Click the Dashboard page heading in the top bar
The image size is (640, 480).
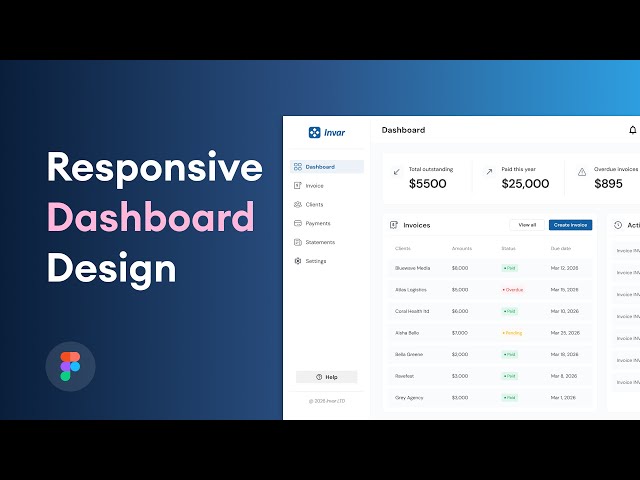point(403,130)
